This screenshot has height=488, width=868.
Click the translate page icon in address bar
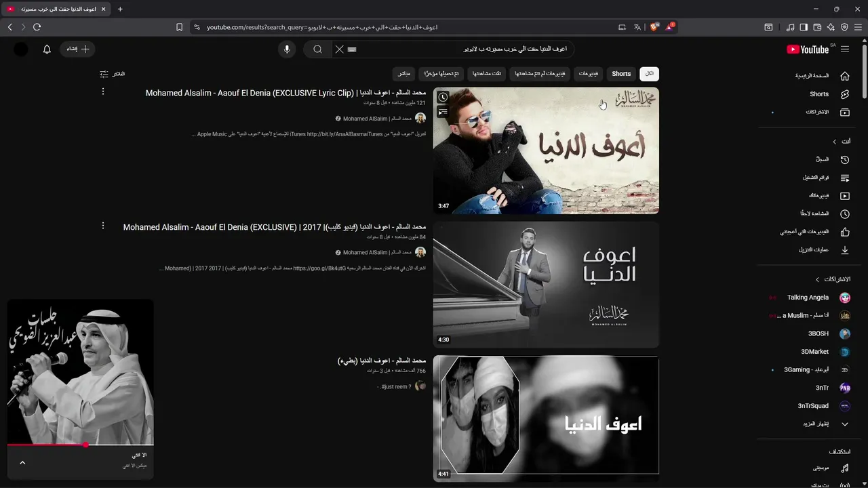[x=637, y=27]
